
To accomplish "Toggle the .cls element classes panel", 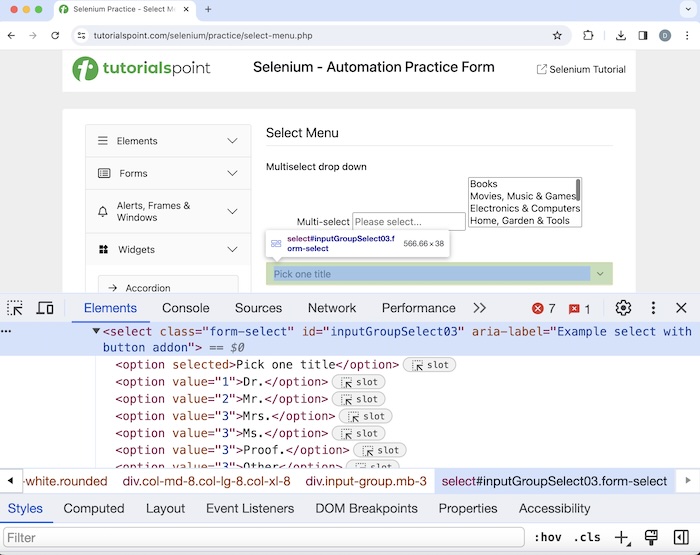I will (588, 538).
